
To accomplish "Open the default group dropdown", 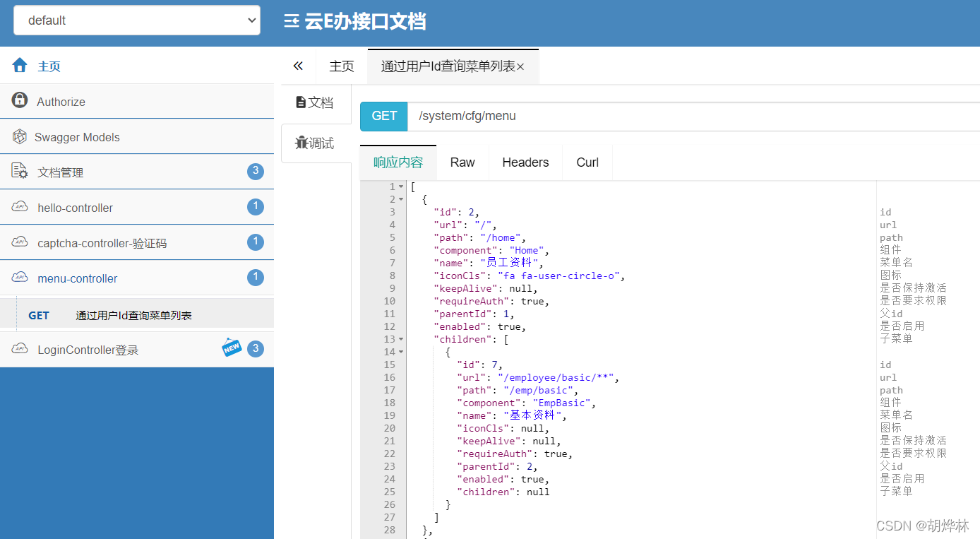I will coord(137,20).
